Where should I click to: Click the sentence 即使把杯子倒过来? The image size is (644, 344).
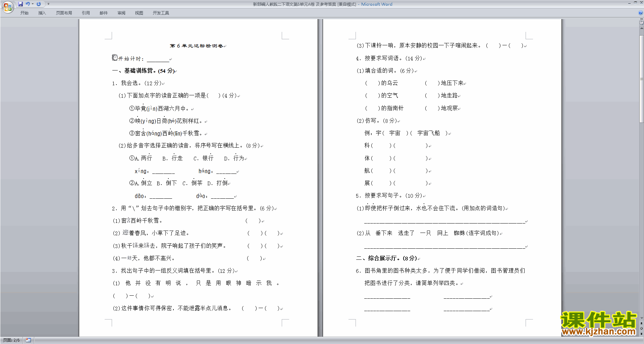(x=431, y=208)
